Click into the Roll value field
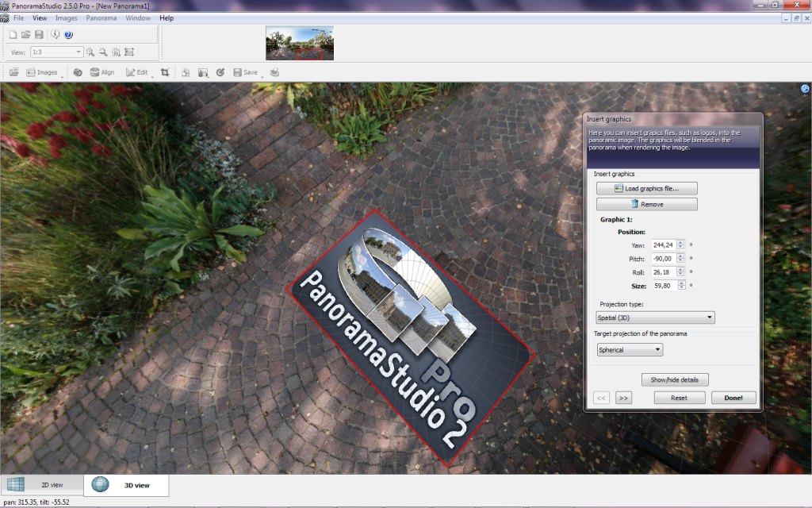 [x=664, y=271]
